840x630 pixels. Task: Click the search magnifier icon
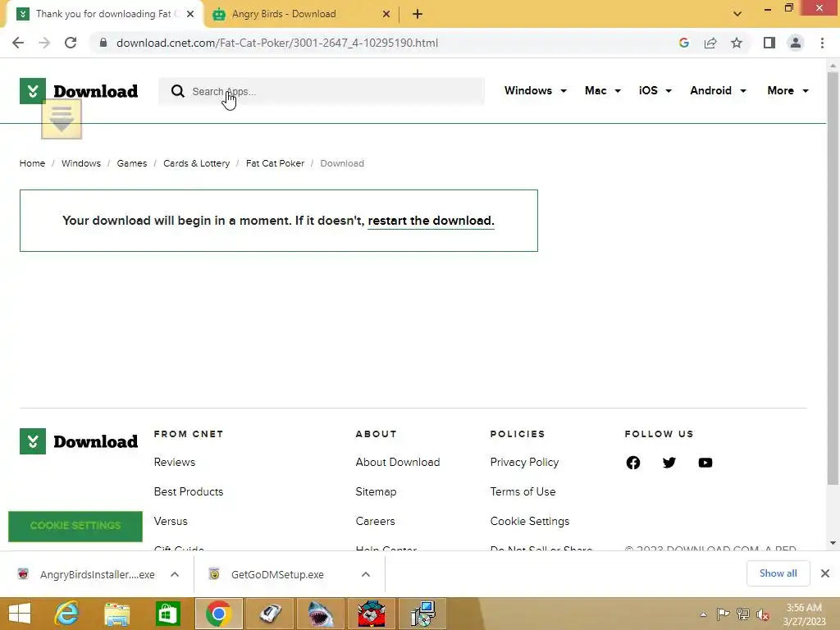[178, 91]
